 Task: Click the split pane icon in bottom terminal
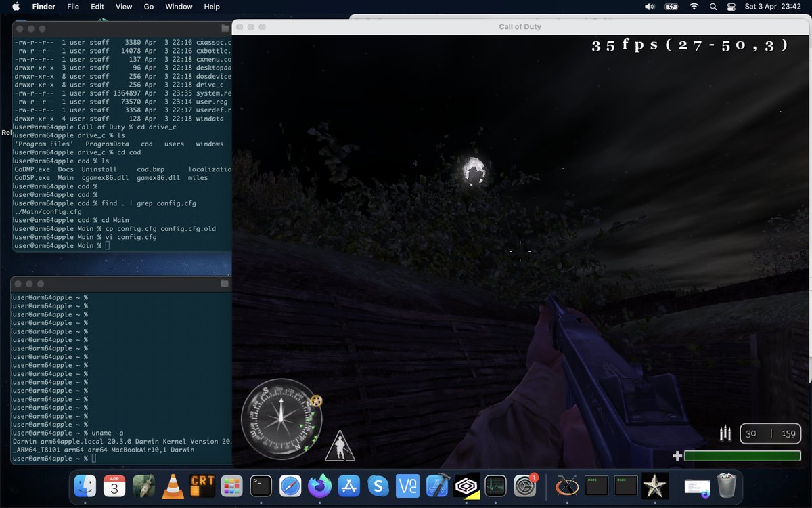[x=225, y=283]
